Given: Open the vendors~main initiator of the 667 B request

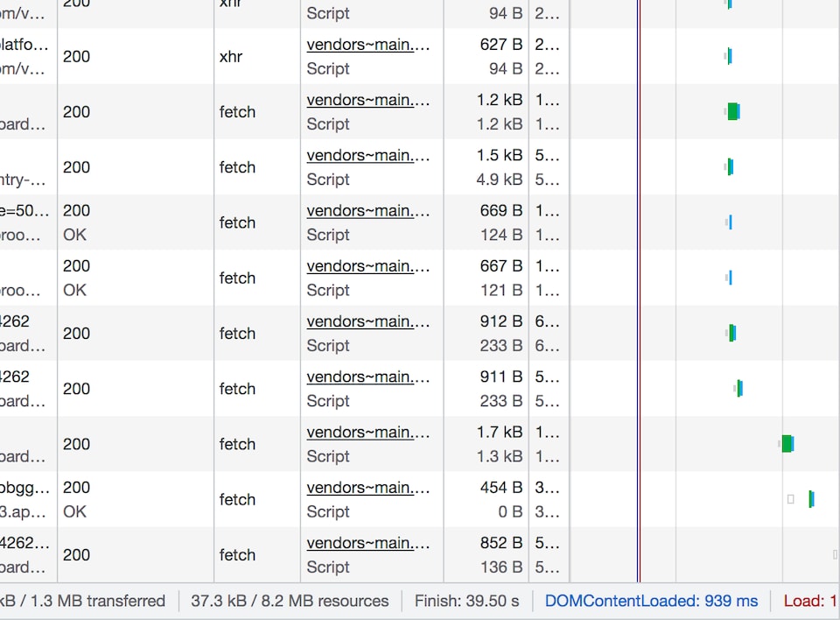Looking at the screenshot, I should 367,266.
